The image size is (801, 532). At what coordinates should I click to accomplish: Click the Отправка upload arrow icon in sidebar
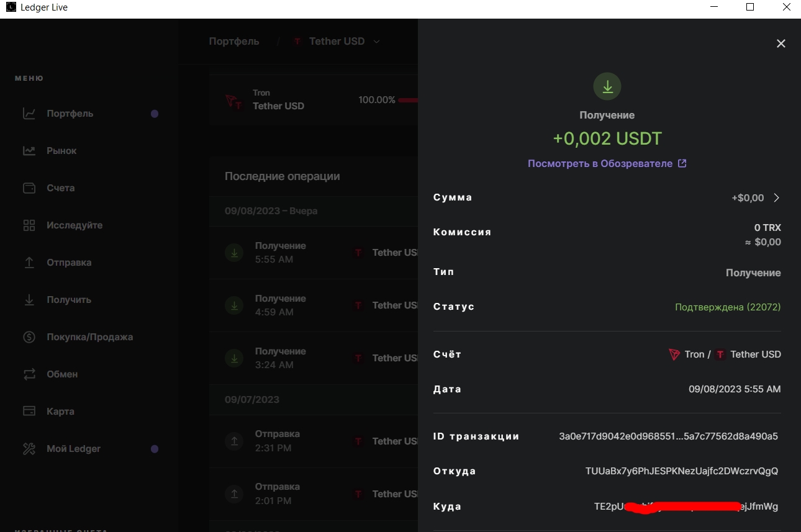(x=29, y=263)
